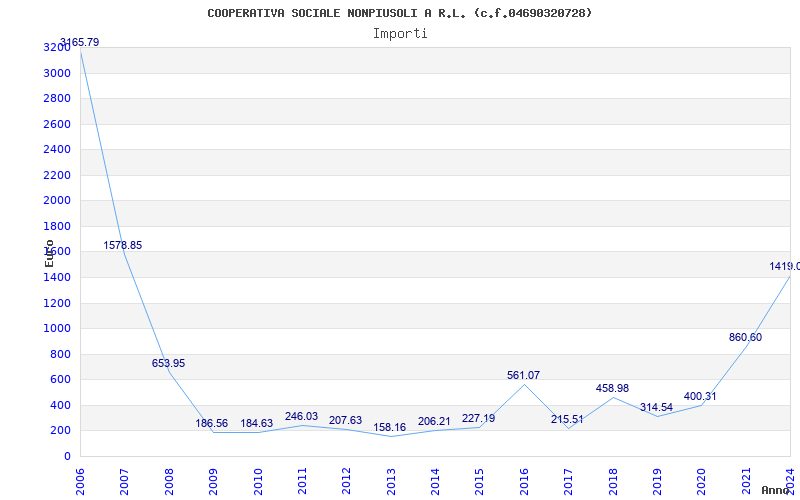Select the 186.56 data label
Image resolution: width=800 pixels, height=500 pixels.
click(x=212, y=423)
